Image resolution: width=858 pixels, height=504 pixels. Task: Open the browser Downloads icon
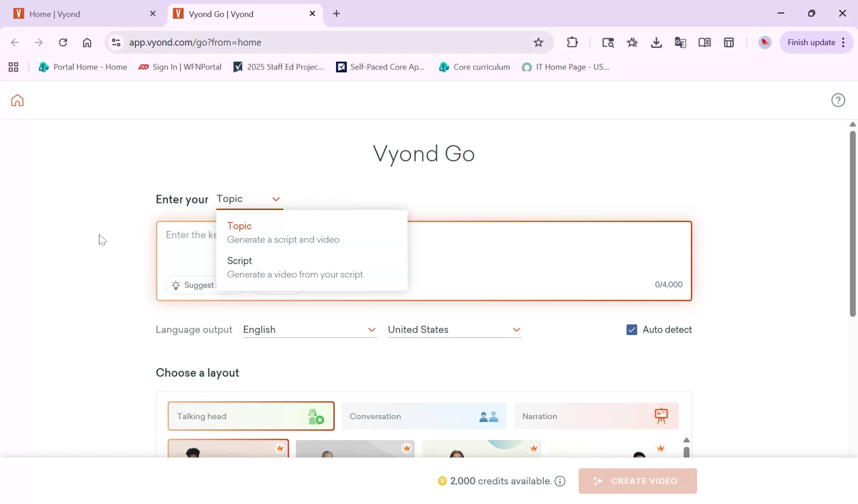[x=656, y=42]
